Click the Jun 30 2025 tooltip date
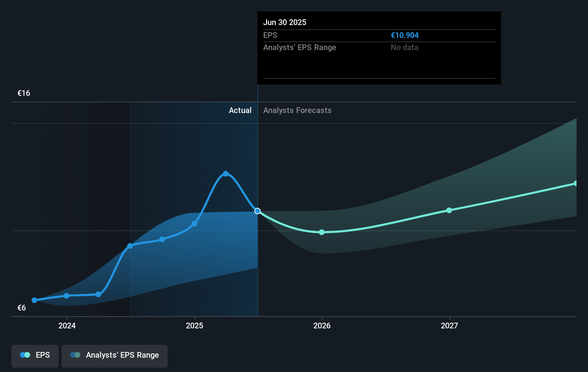 285,22
